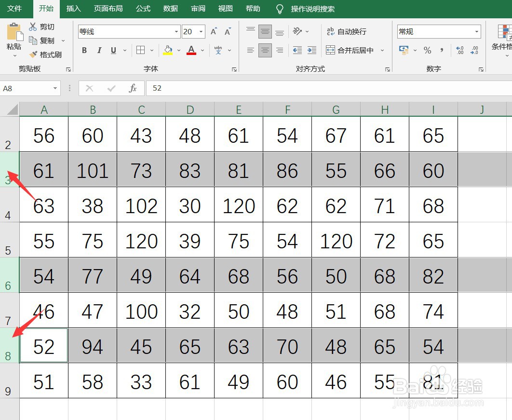The width and height of the screenshot is (512, 420).
Task: Click the lightbulb 操作说明搜索 search
Action: tap(306, 9)
